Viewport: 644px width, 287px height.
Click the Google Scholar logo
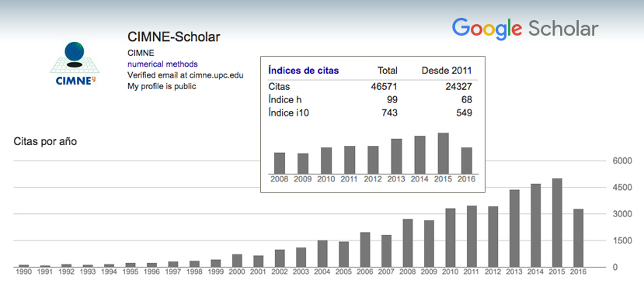[525, 29]
